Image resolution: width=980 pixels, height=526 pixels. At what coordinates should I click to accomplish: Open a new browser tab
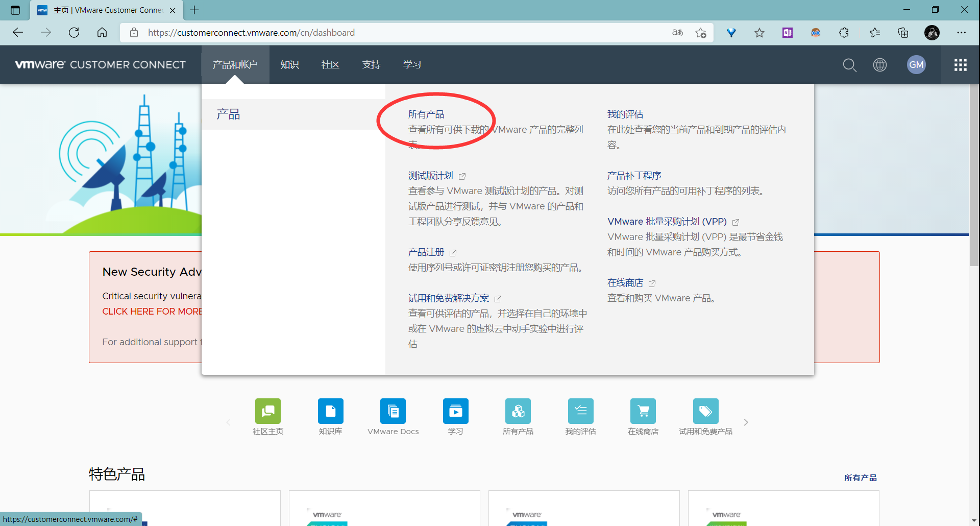(x=194, y=10)
